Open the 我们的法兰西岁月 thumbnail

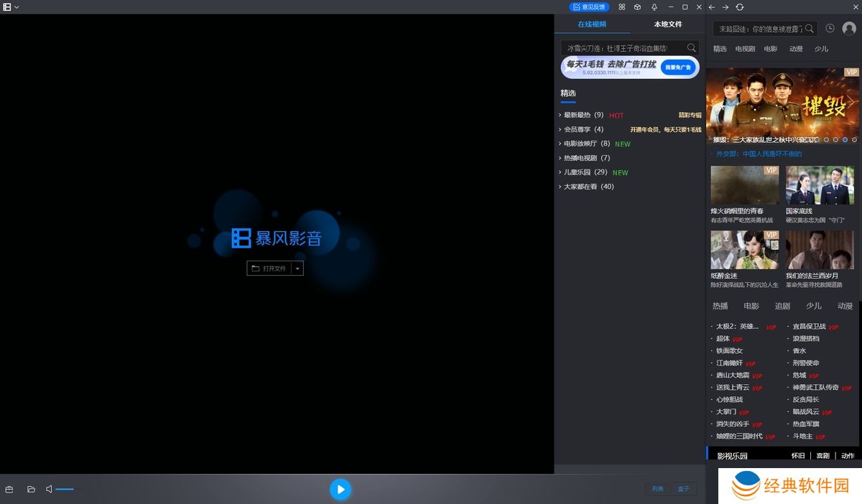(820, 250)
